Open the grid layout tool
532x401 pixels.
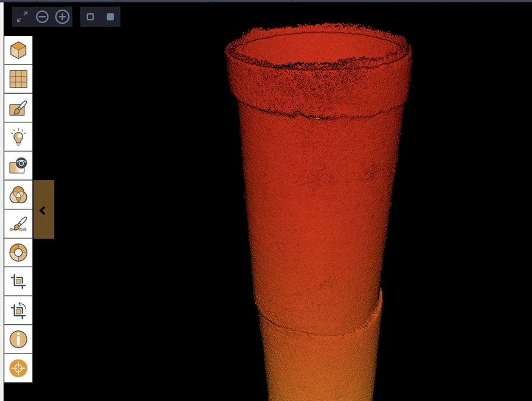pos(18,79)
